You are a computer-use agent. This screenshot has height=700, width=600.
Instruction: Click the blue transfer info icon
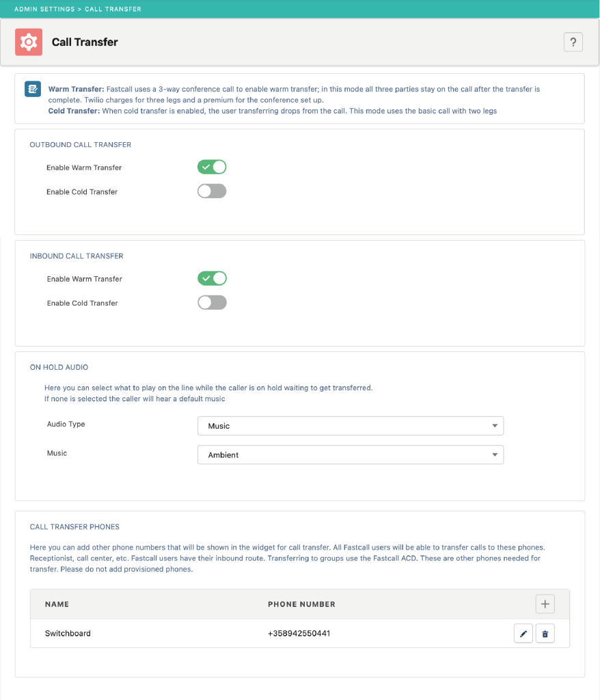tap(32, 89)
